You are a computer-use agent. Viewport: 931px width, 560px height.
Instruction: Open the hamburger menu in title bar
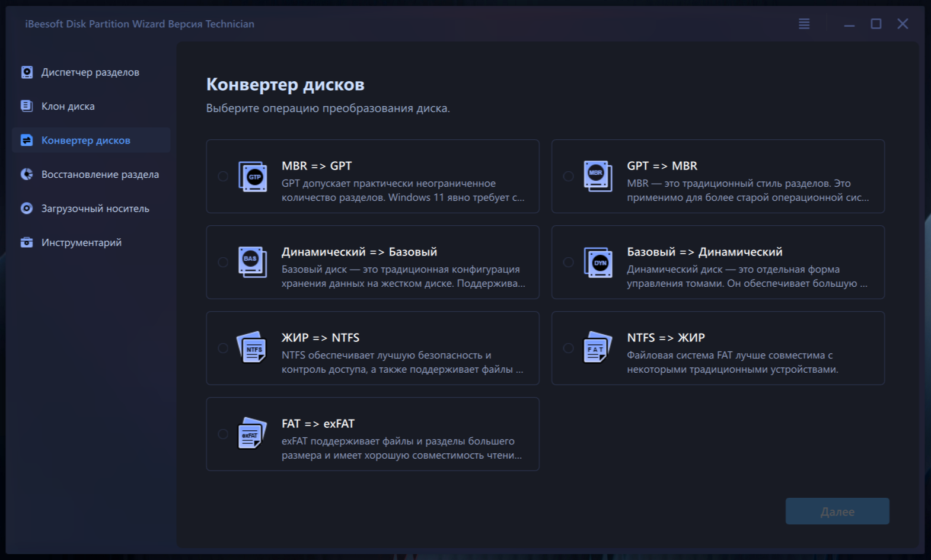tap(804, 24)
